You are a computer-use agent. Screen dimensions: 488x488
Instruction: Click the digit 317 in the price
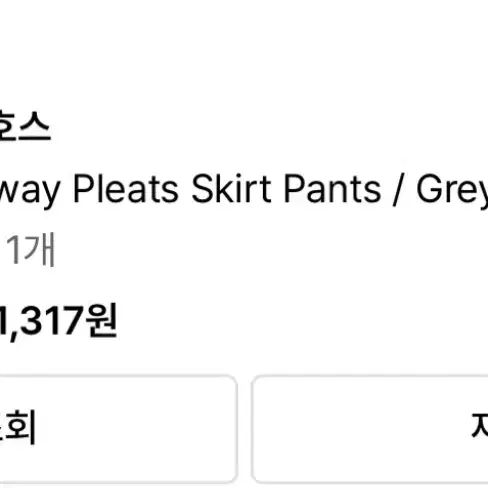(53, 320)
